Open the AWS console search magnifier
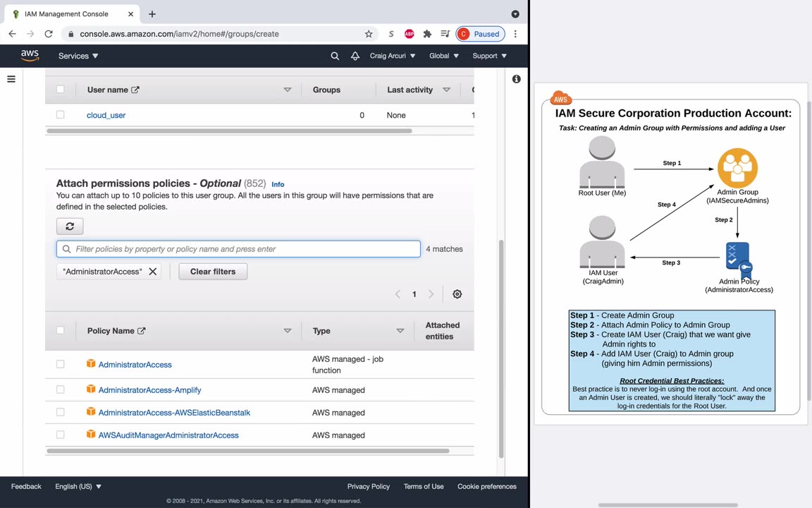812x508 pixels. click(x=335, y=56)
